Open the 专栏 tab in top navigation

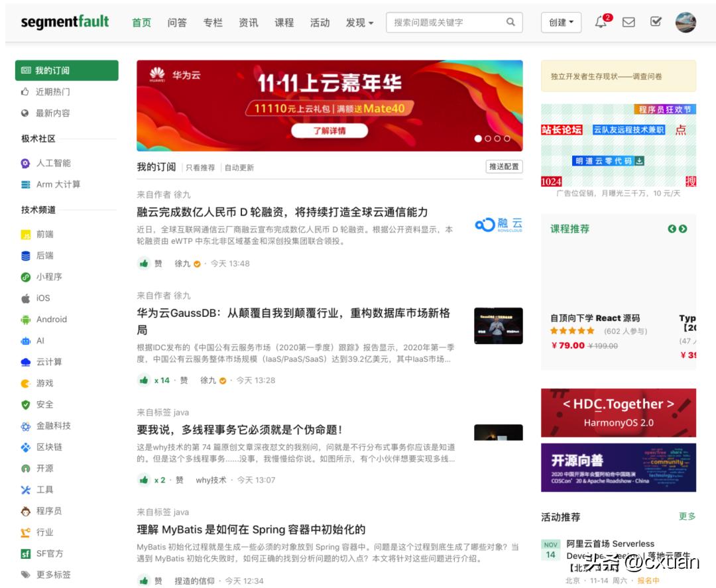pos(213,22)
